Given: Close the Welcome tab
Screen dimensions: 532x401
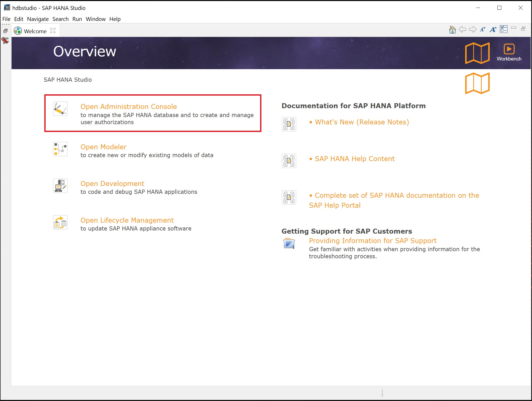Looking at the screenshot, I should point(53,31).
